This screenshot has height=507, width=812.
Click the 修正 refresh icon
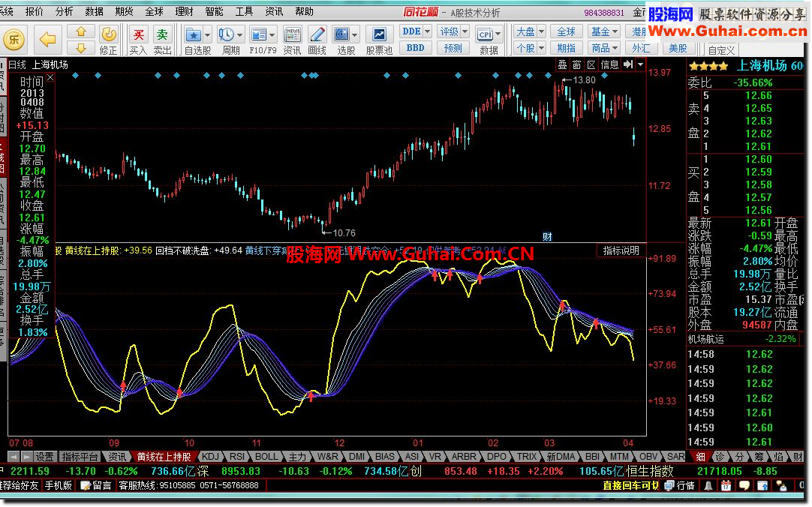point(109,34)
